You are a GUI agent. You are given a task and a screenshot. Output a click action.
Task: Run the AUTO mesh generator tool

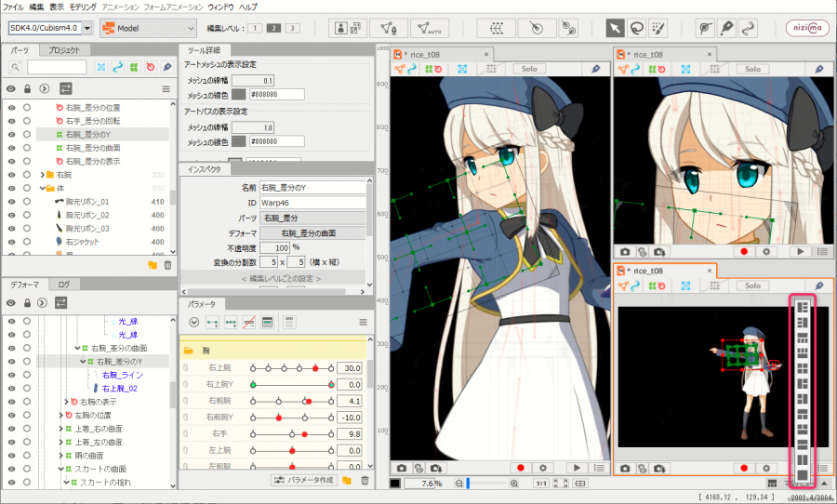click(430, 28)
